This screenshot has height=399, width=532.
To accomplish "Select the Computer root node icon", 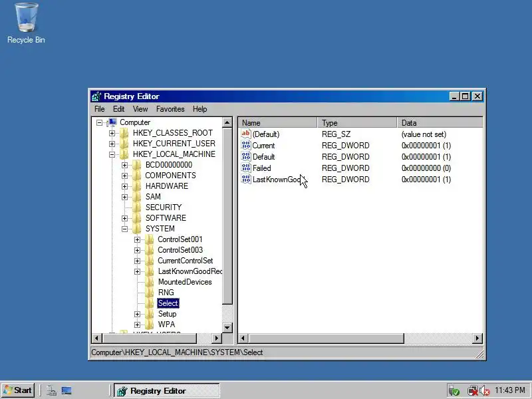I will (x=112, y=122).
